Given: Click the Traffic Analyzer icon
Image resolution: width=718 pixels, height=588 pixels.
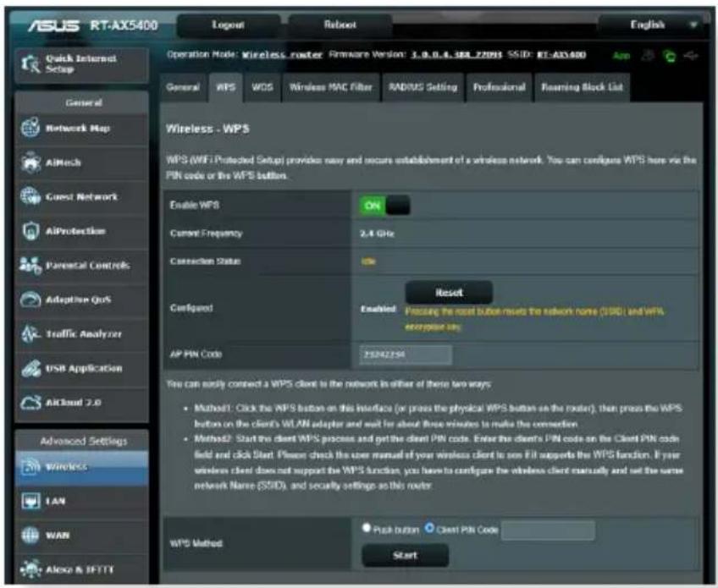Looking at the screenshot, I should coord(30,334).
